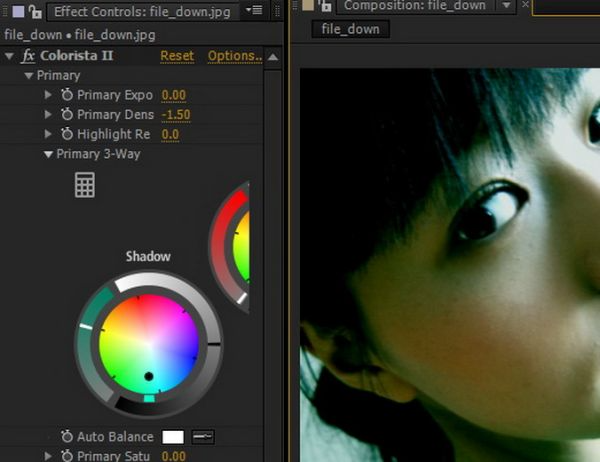Screen dimensions: 600x462
Task: Click Highlight Re value 0.0
Action: [x=170, y=134]
